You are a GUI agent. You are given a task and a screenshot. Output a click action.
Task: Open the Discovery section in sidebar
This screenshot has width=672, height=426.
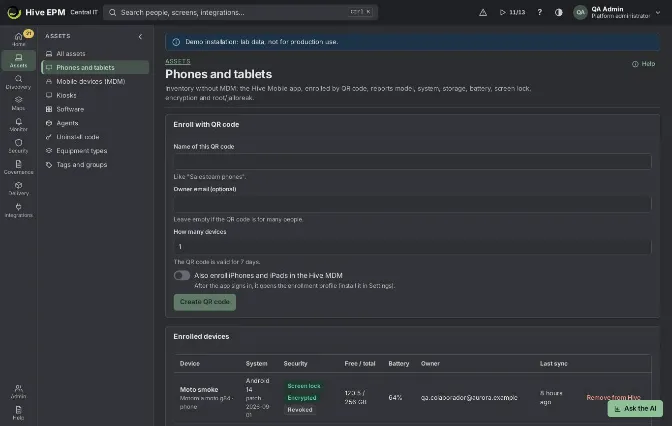[x=18, y=82]
